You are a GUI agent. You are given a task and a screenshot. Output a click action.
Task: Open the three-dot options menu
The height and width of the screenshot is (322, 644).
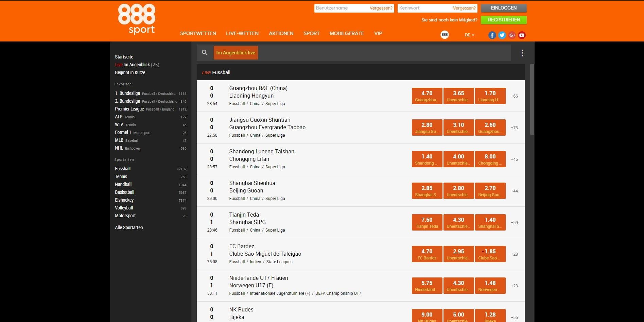point(522,53)
